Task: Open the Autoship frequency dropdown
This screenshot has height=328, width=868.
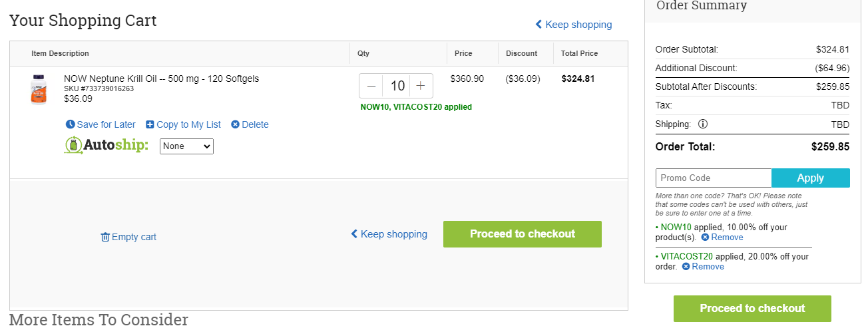Action: point(186,146)
